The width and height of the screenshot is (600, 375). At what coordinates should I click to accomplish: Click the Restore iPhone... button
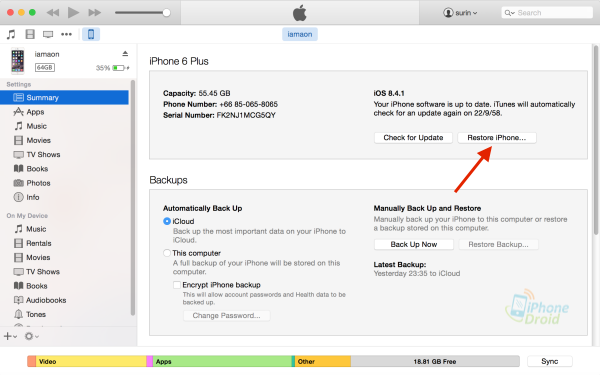(497, 138)
